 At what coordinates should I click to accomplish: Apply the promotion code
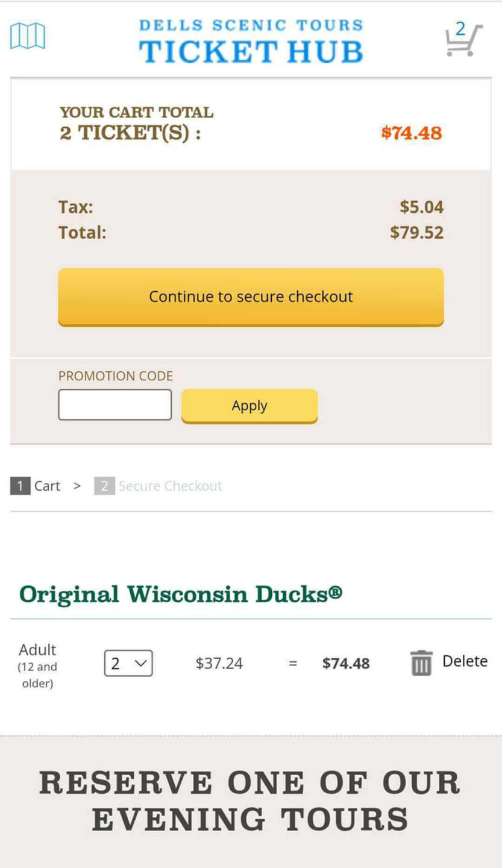coord(249,406)
